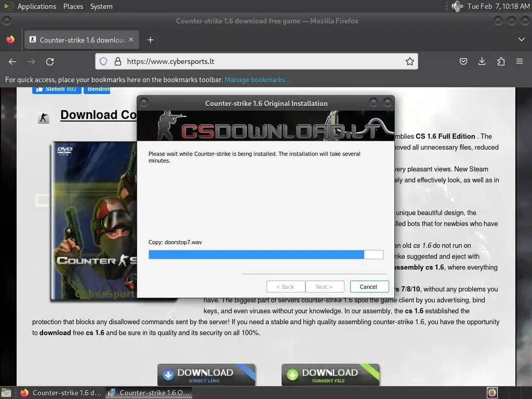The width and height of the screenshot is (532, 399).
Task: Open Firefox window menu button at left of title bar
Action: pyautogui.click(x=6, y=21)
